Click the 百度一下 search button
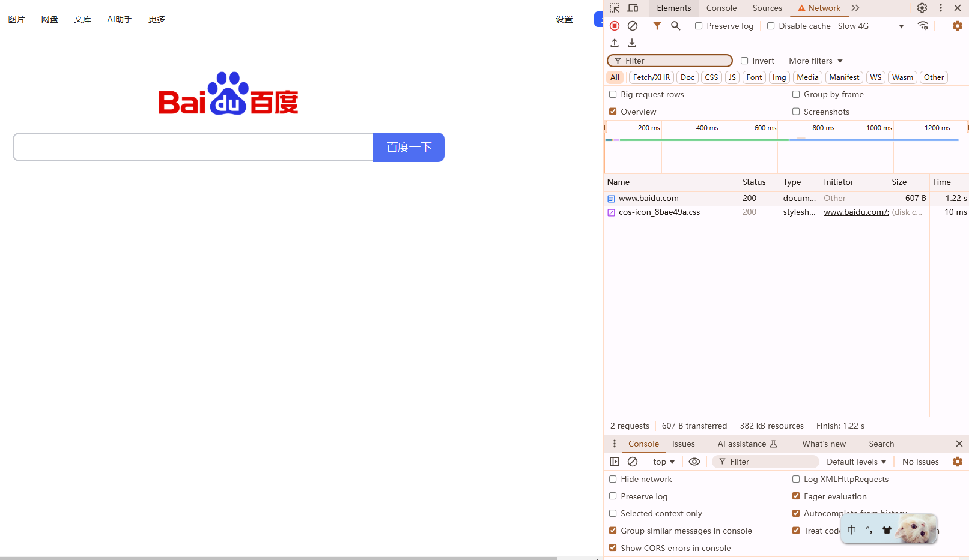Screen dimensions: 969x560 click(x=409, y=147)
